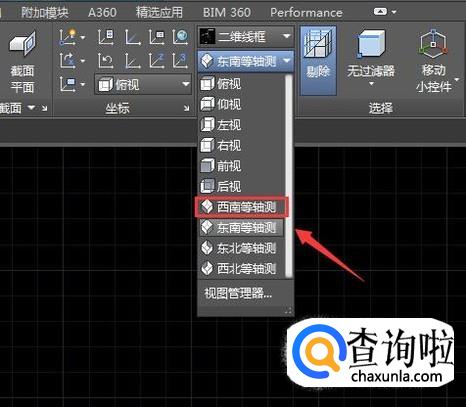Collapse the 东南等轴测 view dropdown
Screen dimensions: 466x407
tap(246, 61)
